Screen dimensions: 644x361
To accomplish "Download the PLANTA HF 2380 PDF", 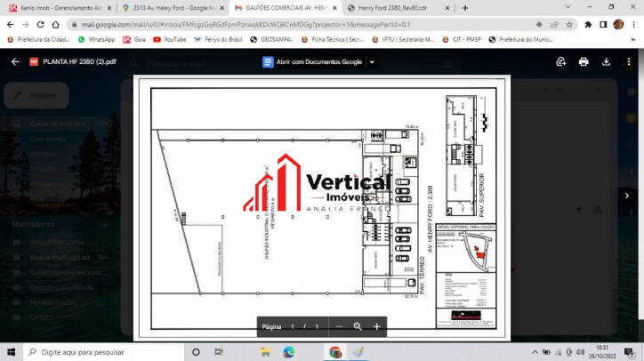I will pyautogui.click(x=606, y=61).
